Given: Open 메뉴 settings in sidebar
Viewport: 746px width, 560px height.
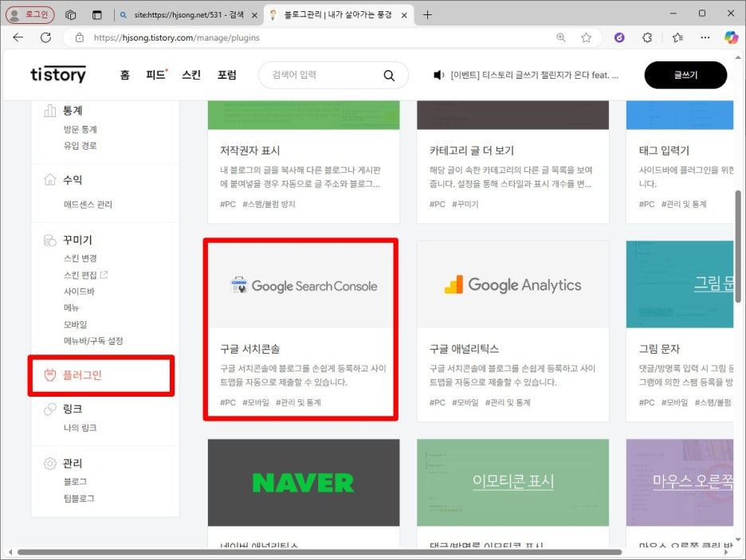Looking at the screenshot, I should tap(72, 307).
